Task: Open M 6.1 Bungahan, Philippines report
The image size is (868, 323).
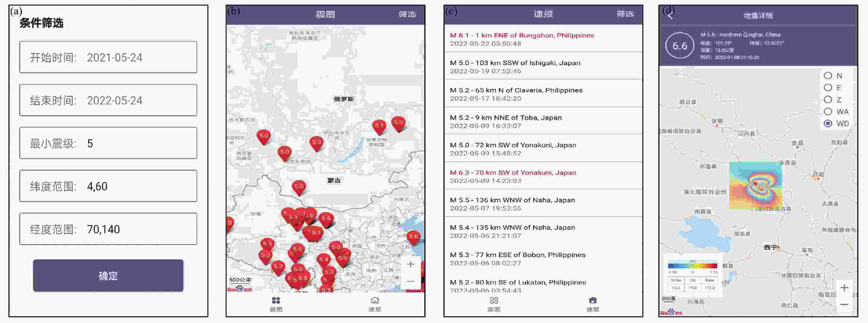Action: [x=543, y=39]
